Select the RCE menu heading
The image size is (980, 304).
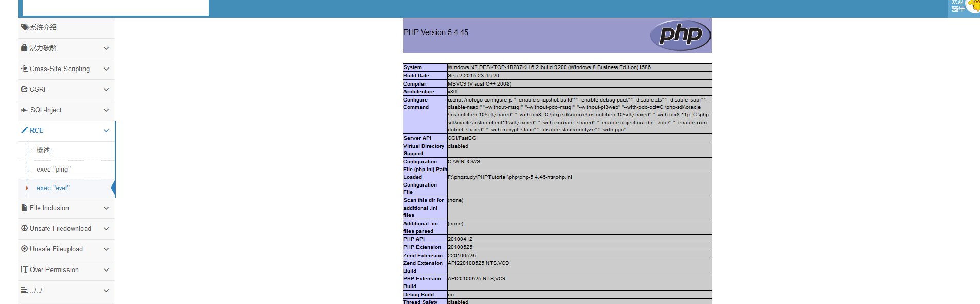66,131
